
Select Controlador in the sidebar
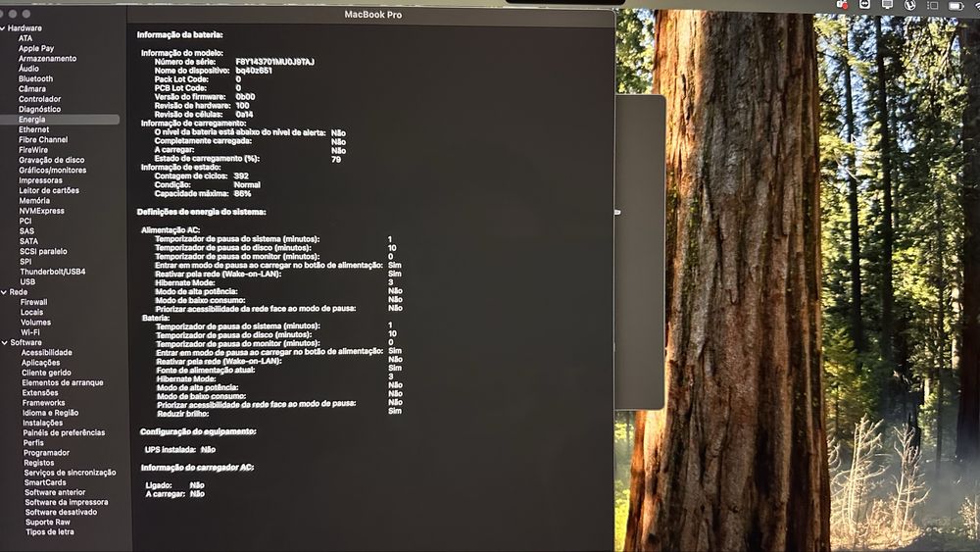click(x=39, y=99)
